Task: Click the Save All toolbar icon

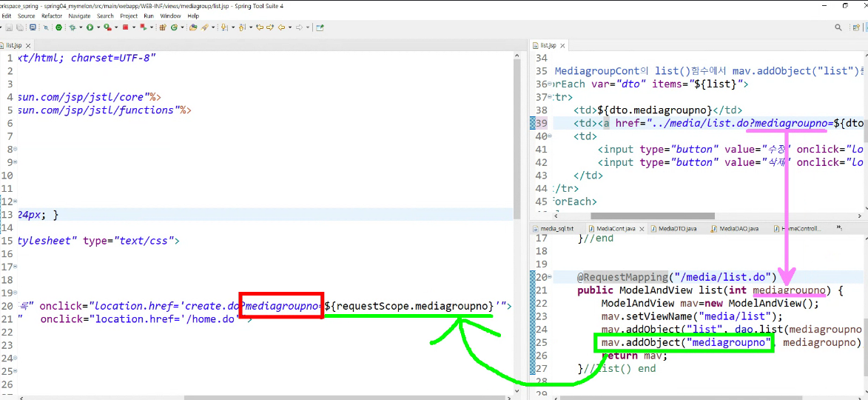Action: [20, 27]
